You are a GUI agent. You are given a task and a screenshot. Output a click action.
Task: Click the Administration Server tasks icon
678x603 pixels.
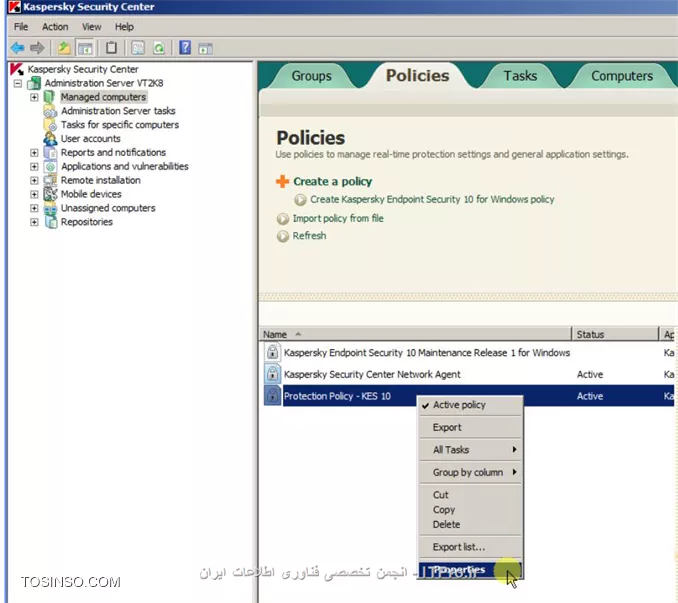(50, 111)
